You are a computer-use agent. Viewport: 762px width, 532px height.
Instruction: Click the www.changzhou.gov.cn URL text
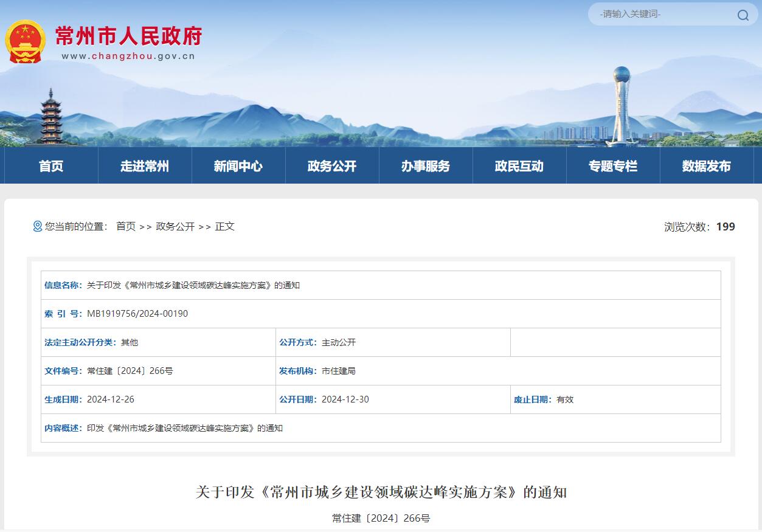[128, 56]
